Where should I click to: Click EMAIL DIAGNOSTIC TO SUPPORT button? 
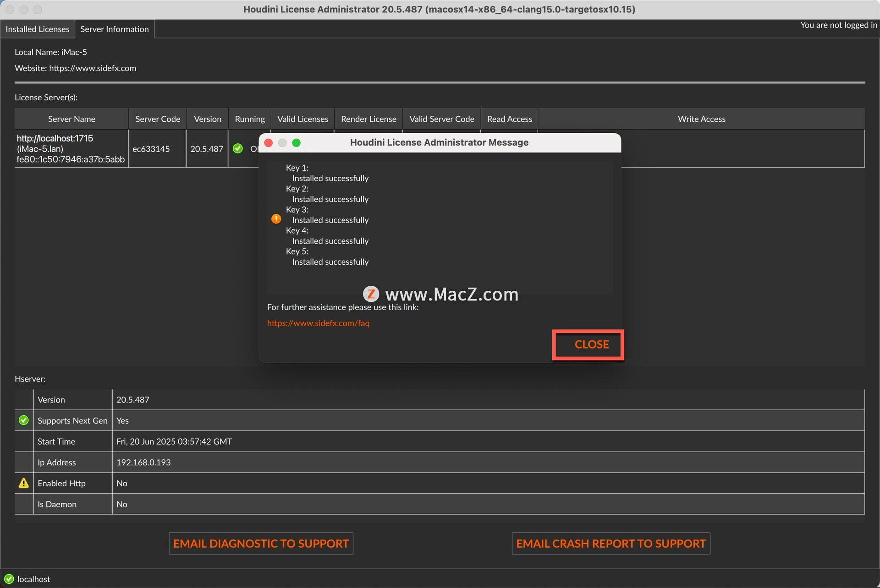click(x=261, y=544)
